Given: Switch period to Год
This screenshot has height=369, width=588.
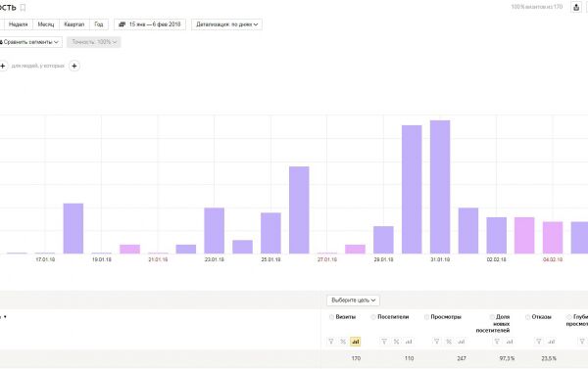Looking at the screenshot, I should (99, 24).
